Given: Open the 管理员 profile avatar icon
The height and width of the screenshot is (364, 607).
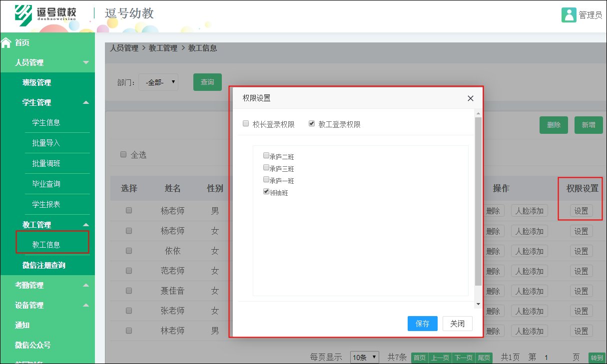Looking at the screenshot, I should pyautogui.click(x=570, y=15).
